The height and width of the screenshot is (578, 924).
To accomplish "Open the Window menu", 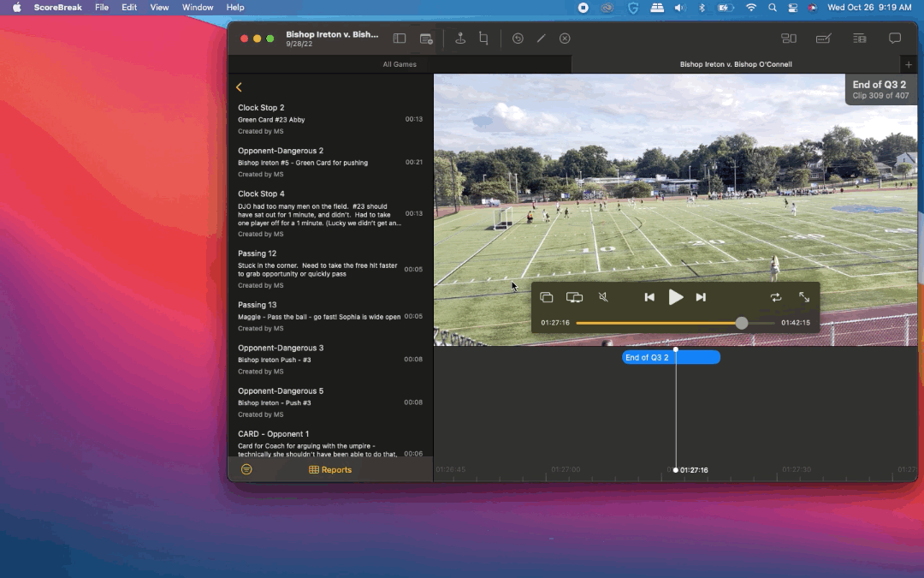I will 198,7.
